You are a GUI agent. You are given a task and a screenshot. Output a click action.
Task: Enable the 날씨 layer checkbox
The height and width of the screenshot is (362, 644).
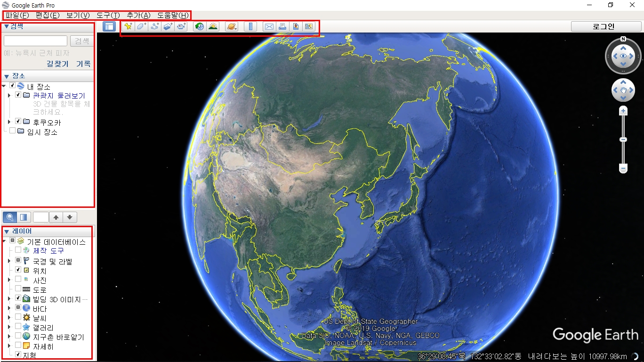click(x=18, y=317)
